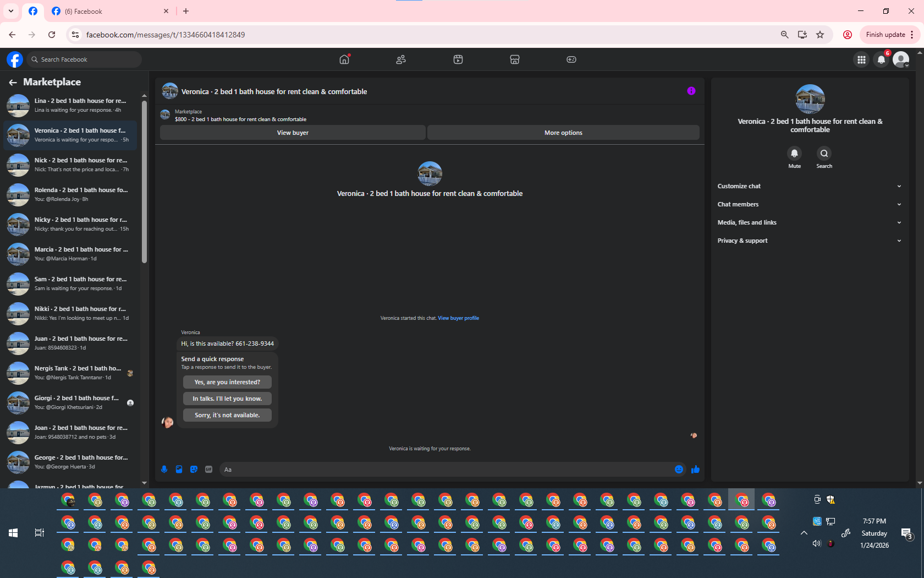The width and height of the screenshot is (924, 578).
Task: Choose a sticker with the sticker icon
Action: [x=194, y=470]
